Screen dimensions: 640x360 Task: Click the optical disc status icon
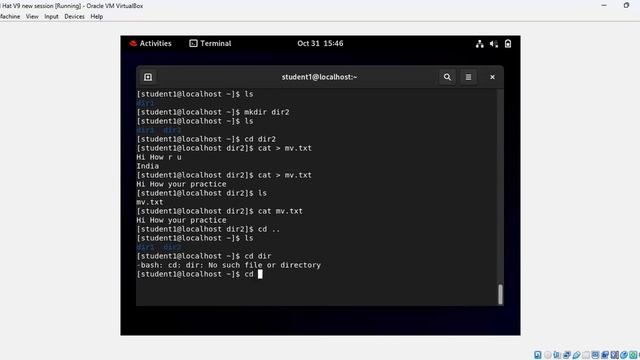pyautogui.click(x=548, y=355)
